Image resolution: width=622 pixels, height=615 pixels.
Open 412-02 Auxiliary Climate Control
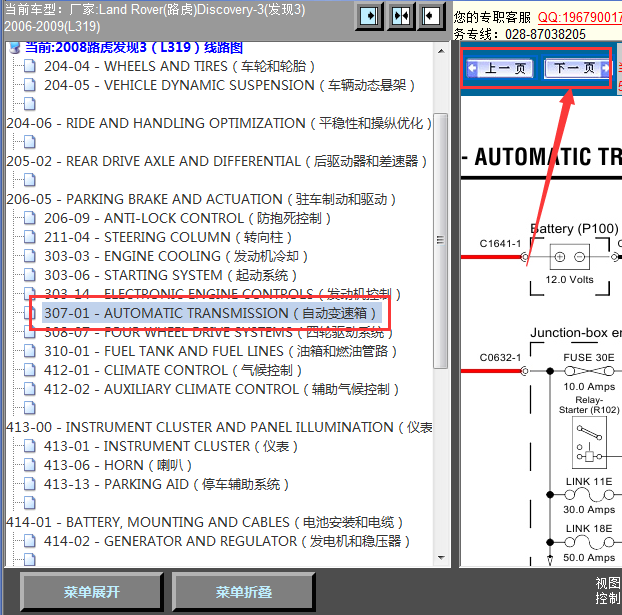coord(221,389)
